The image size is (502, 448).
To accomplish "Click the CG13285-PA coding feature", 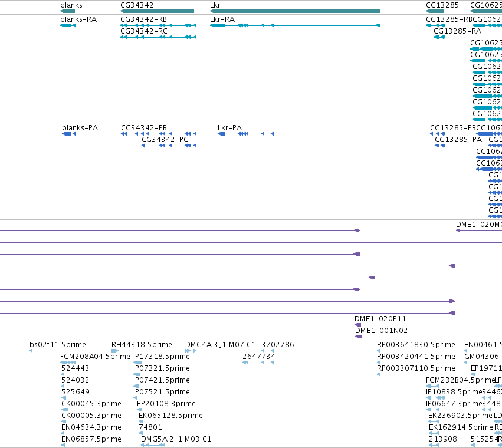I will tap(440, 146).
